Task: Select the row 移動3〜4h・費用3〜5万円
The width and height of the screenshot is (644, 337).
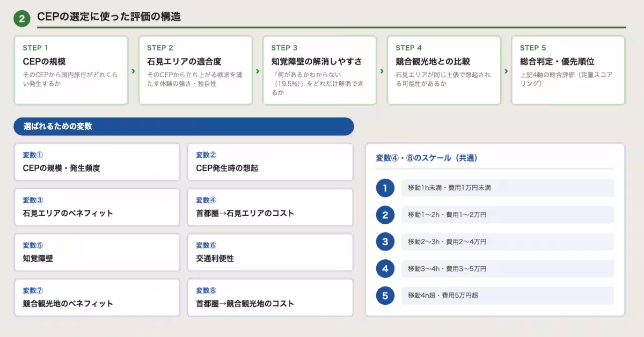Action: click(x=508, y=268)
